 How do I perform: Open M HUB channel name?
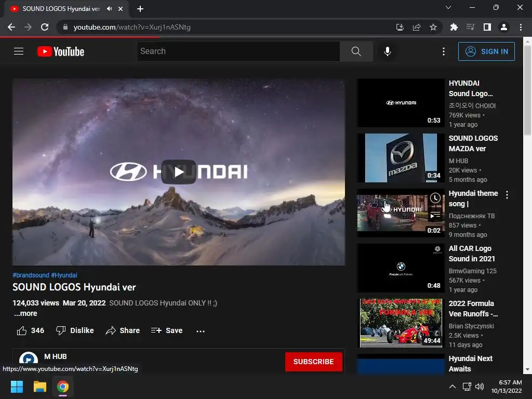point(55,356)
